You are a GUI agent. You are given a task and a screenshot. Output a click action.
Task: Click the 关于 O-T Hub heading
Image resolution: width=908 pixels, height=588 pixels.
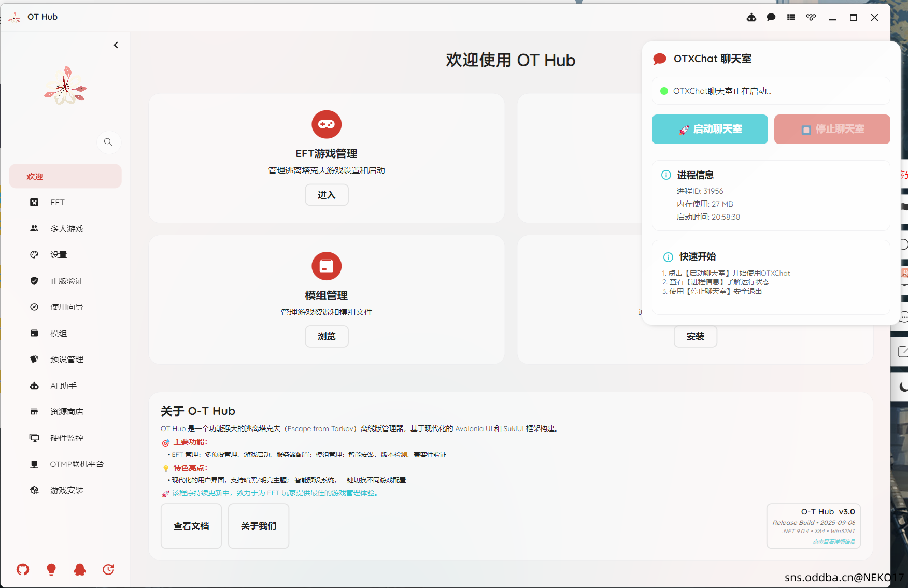[x=198, y=411]
